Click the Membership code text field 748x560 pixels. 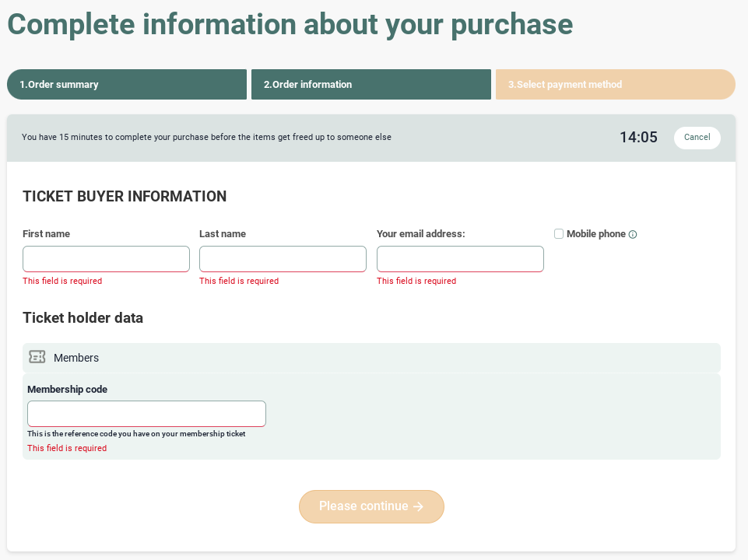(x=146, y=414)
